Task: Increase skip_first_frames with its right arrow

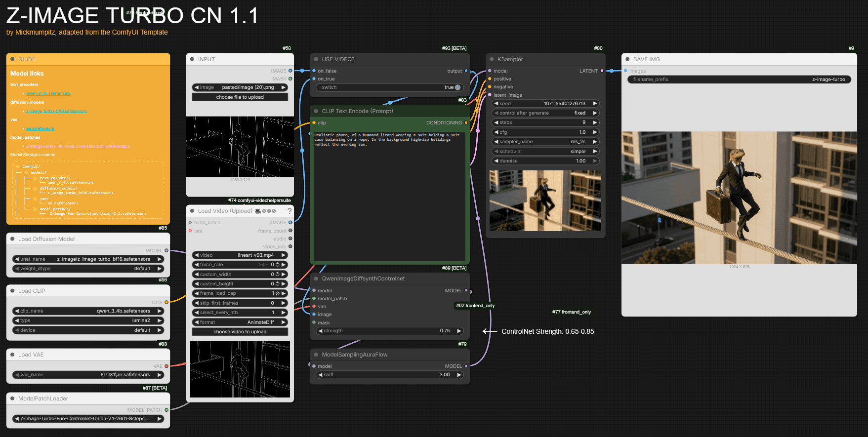Action: tap(284, 303)
